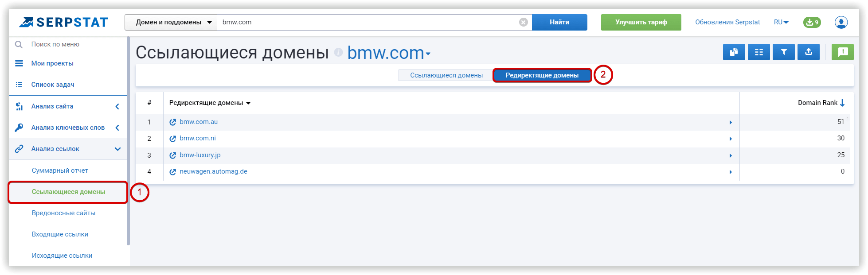
Task: Open the RU language dropdown
Action: pyautogui.click(x=781, y=22)
